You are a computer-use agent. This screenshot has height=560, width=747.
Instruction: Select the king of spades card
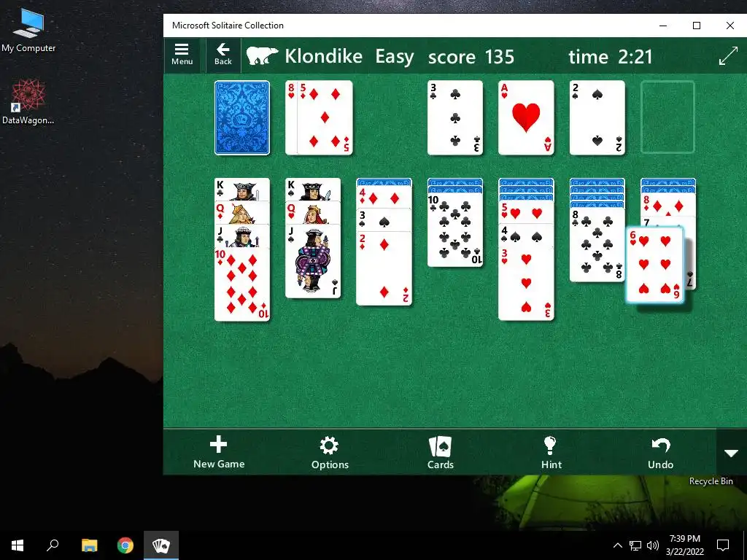[x=313, y=190]
